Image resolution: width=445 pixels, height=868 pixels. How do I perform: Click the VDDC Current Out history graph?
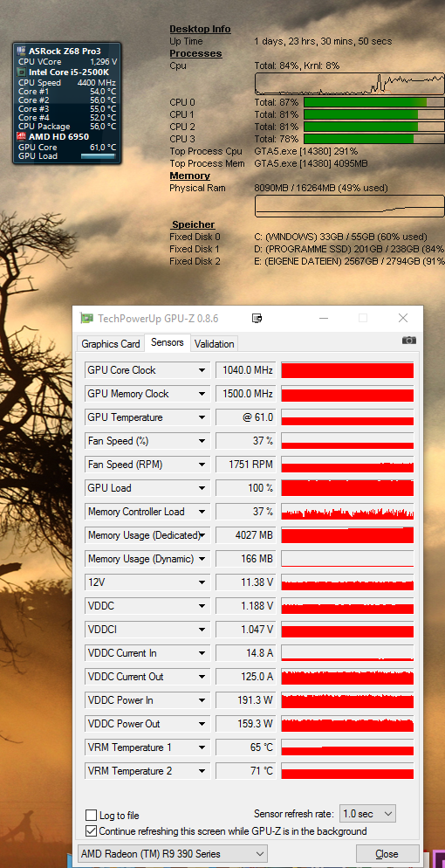click(347, 677)
